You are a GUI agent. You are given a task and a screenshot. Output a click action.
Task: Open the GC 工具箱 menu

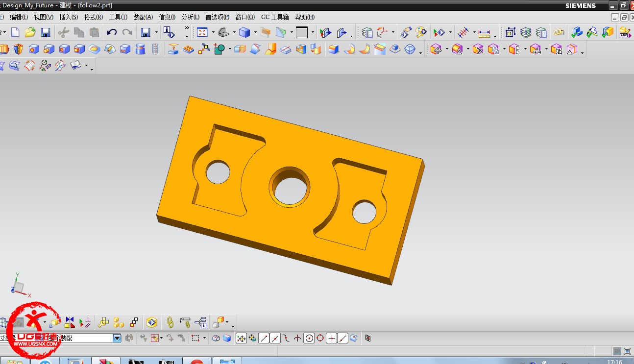[275, 17]
